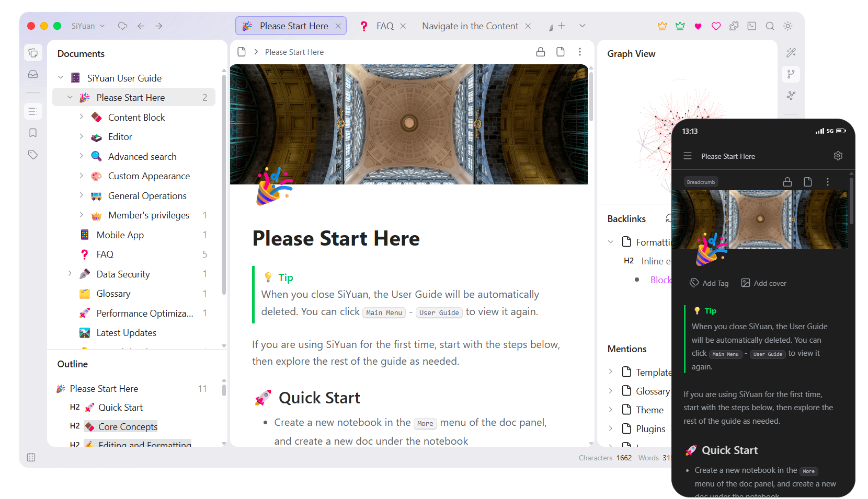Toggle the editor read-only lock
Image resolution: width=868 pixels, height=499 pixels.
(x=541, y=52)
